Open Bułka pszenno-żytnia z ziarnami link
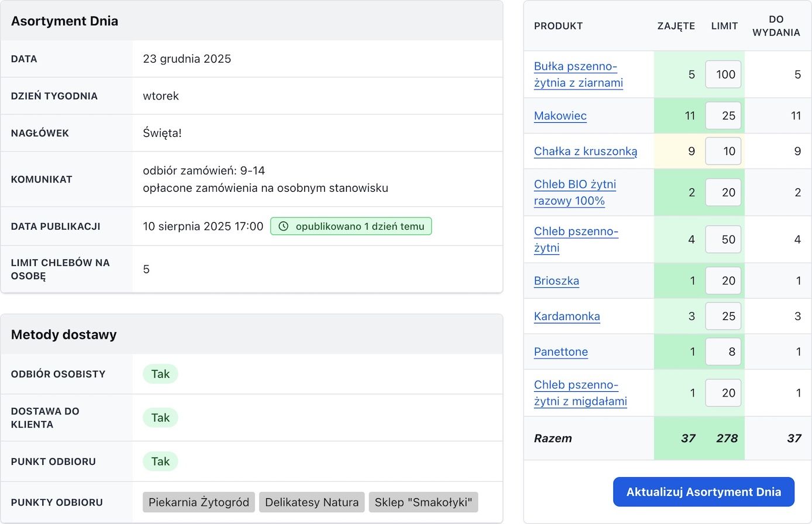Viewport: 812px width, 524px height. click(x=577, y=74)
